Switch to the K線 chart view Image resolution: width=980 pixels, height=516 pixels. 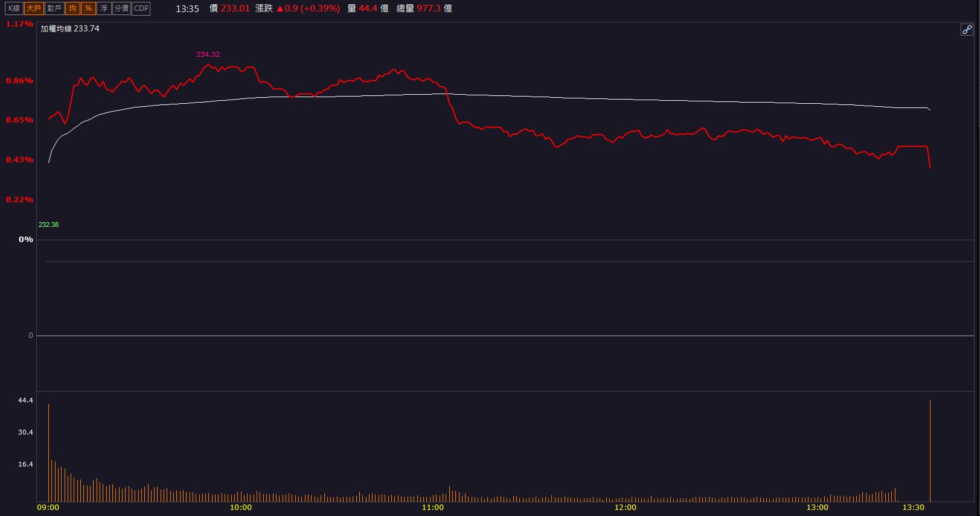[14, 8]
